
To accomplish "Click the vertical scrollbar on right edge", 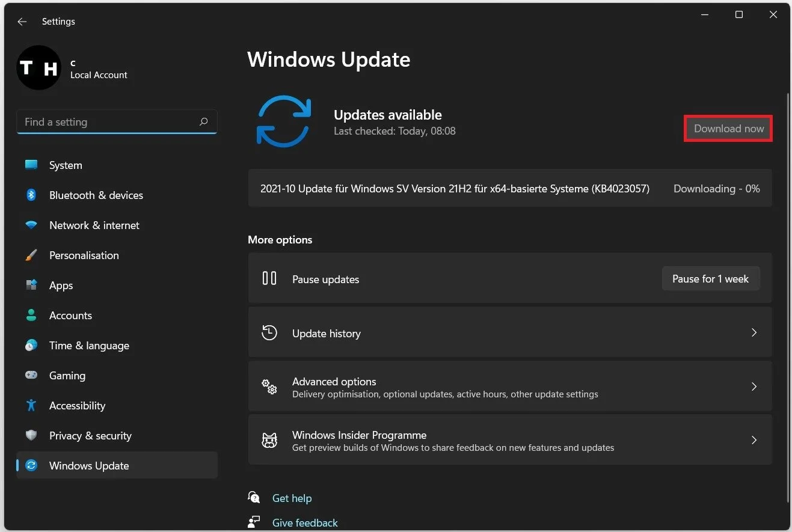I will (788, 298).
